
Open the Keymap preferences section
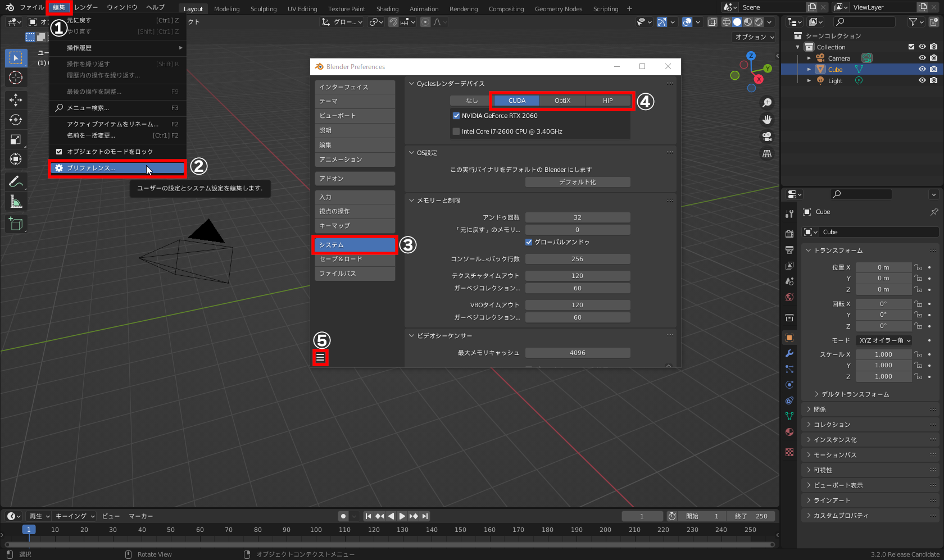355,226
